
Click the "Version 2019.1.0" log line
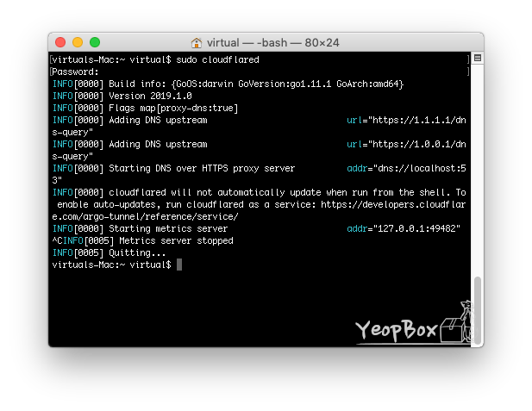[122, 96]
